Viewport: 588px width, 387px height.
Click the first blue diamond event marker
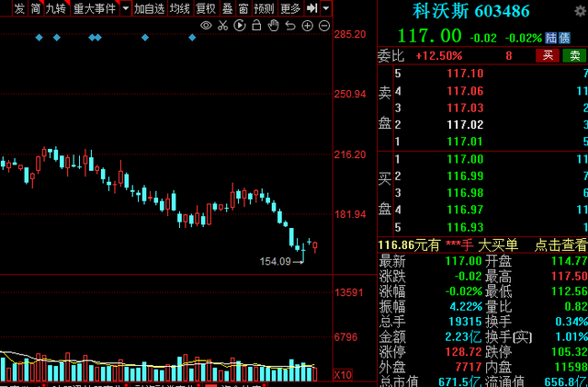[39, 37]
